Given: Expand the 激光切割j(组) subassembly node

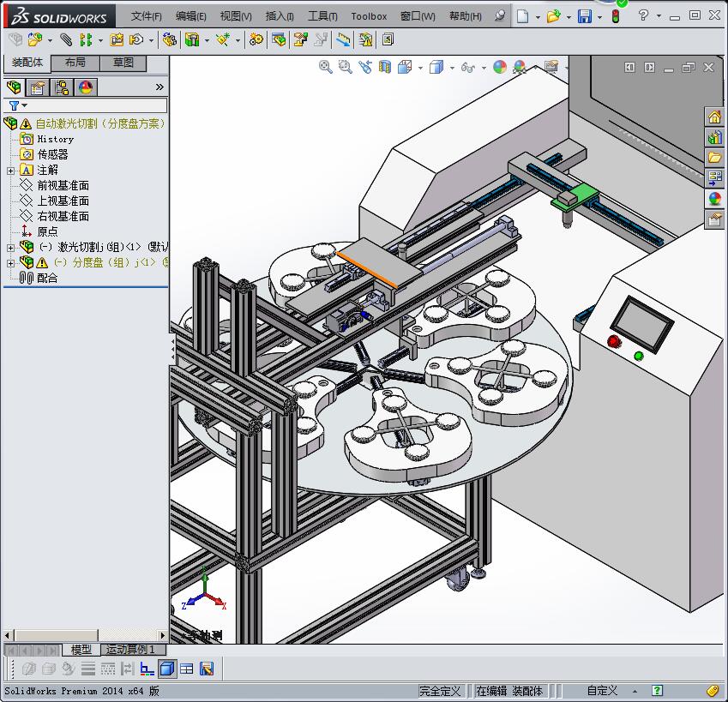Looking at the screenshot, I should [10, 248].
